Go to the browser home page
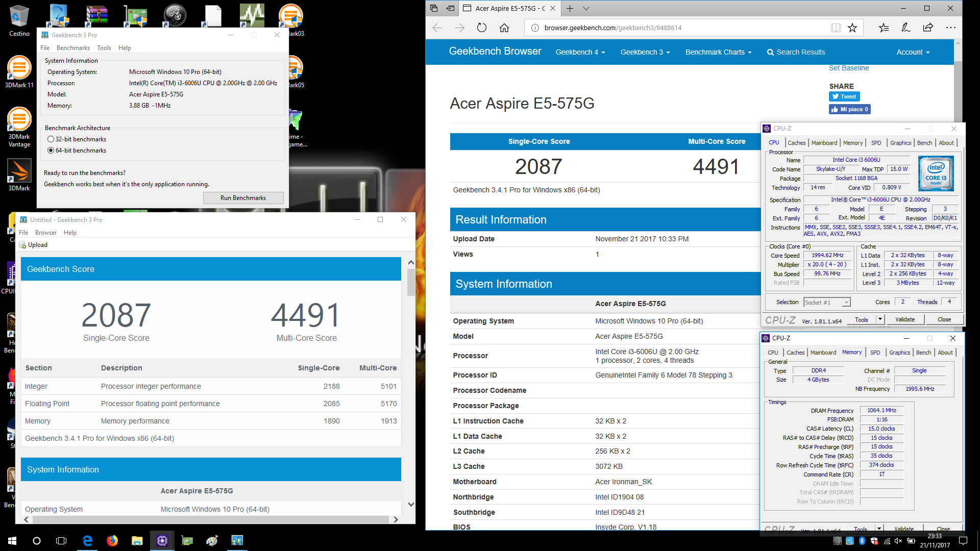 504,28
